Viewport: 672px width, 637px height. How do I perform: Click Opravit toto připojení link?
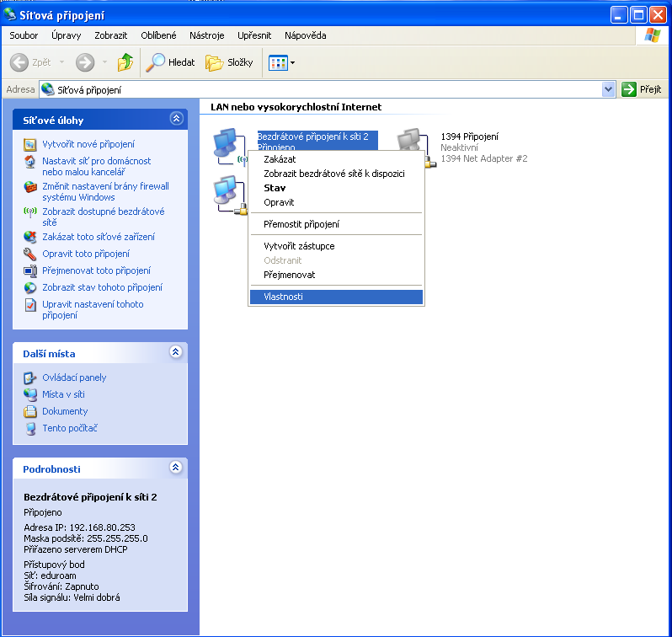tap(86, 254)
